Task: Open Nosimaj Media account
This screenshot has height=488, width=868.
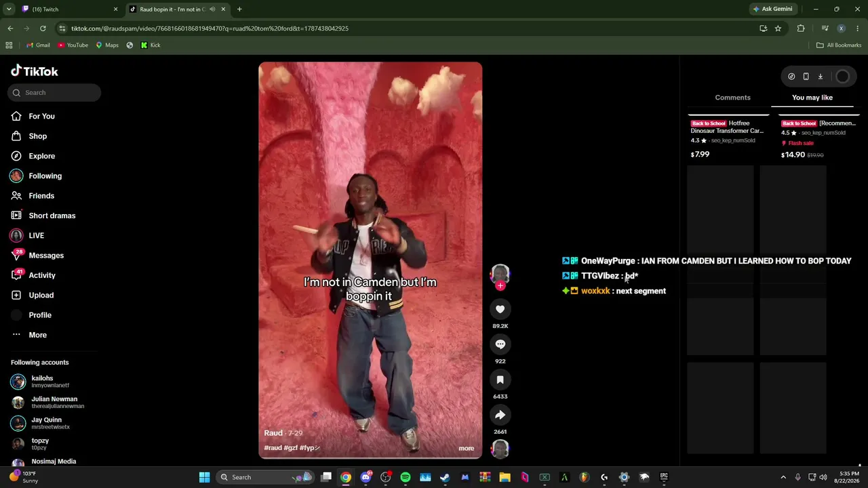Action: 54,462
